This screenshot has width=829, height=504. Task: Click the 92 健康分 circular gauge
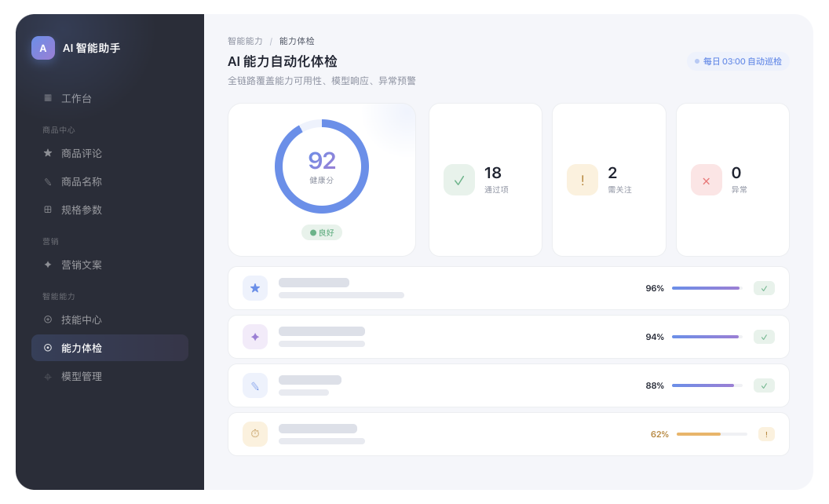321,166
